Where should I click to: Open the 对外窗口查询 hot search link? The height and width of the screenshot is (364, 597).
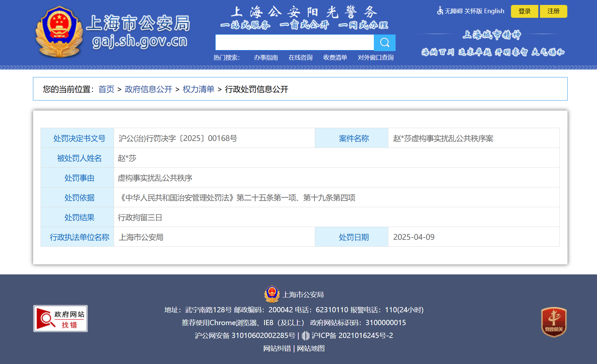tap(375, 58)
